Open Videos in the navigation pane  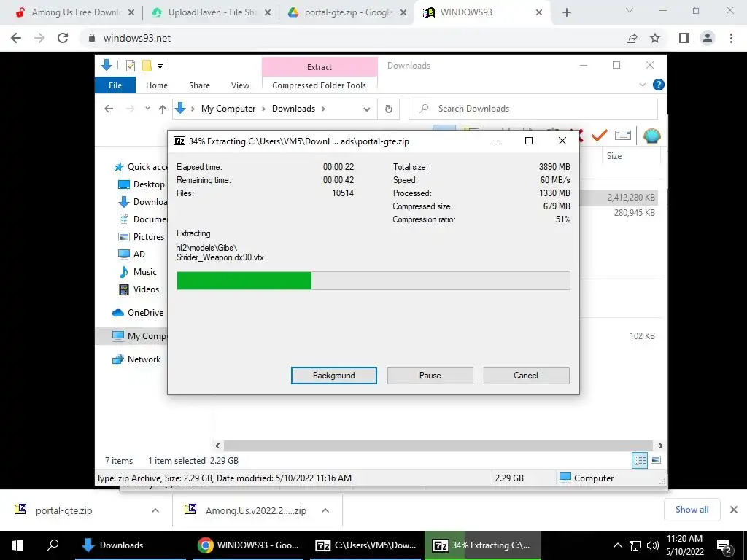click(x=139, y=289)
